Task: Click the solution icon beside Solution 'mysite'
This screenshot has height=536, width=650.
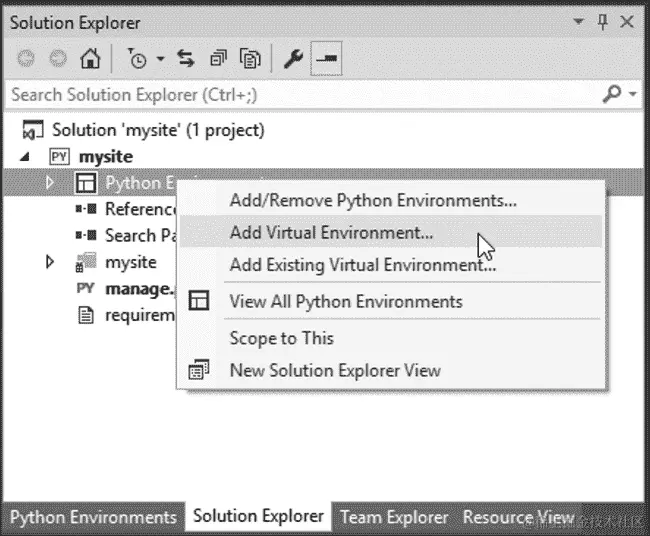Action: (33, 130)
